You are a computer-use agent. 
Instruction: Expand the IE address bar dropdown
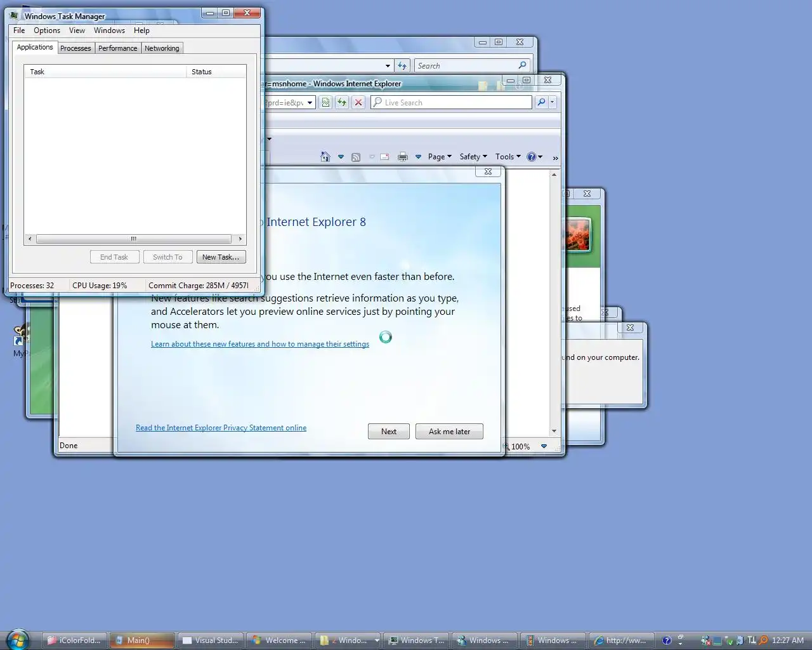click(310, 103)
